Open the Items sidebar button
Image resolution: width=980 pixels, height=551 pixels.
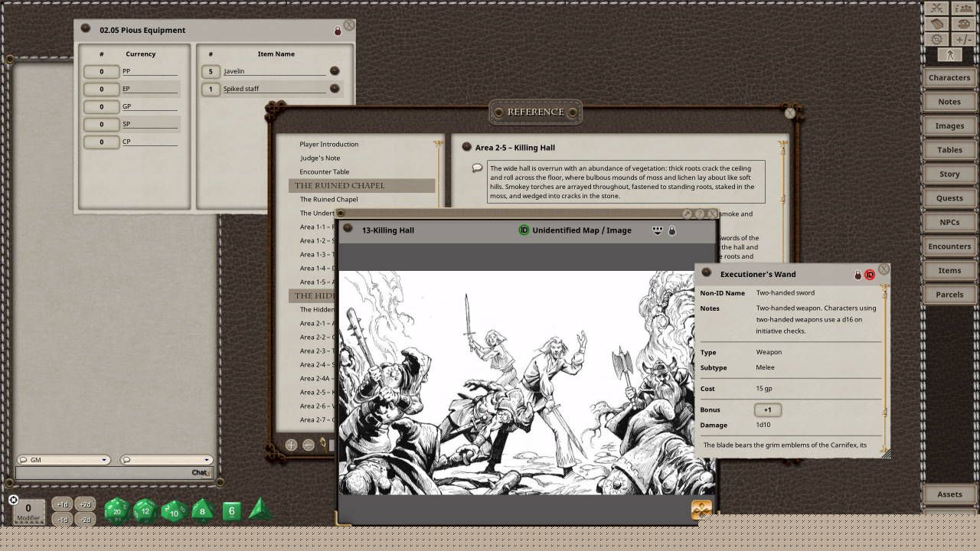(949, 270)
